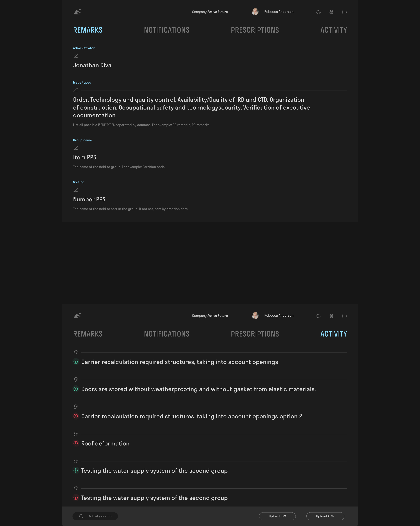
Task: Select the Activity tab in the top panel
Action: coord(333,30)
